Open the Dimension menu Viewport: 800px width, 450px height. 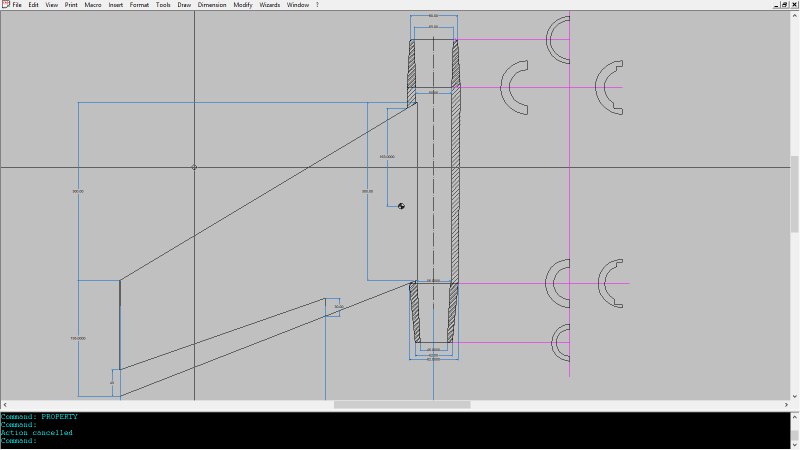(212, 5)
